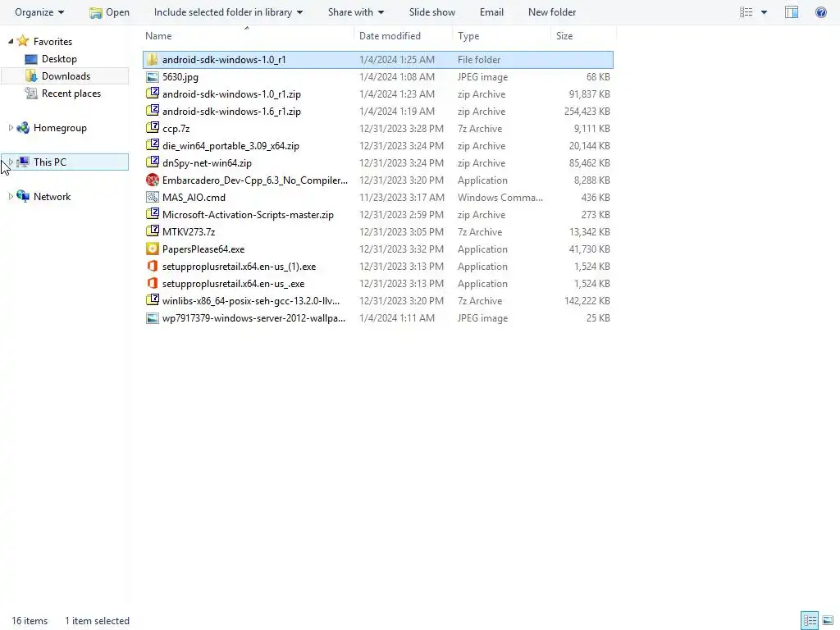This screenshot has width=840, height=630.
Task: Click the This PC computer icon
Action: pos(23,162)
